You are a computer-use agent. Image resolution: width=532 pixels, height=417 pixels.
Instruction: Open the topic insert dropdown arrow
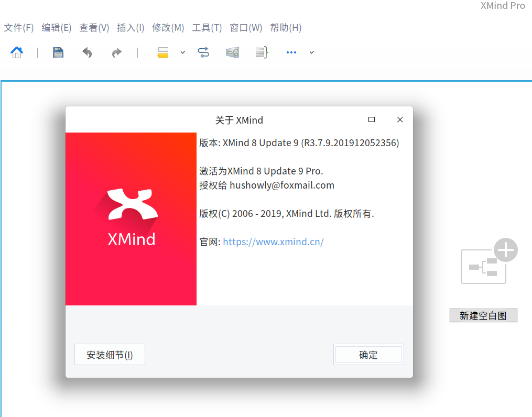pyautogui.click(x=183, y=52)
